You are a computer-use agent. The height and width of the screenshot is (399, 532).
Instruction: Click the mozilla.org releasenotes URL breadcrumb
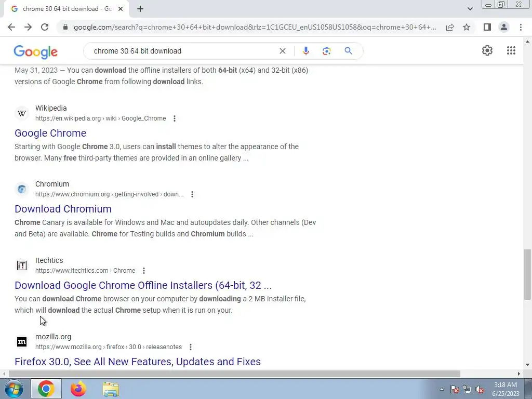click(109, 347)
